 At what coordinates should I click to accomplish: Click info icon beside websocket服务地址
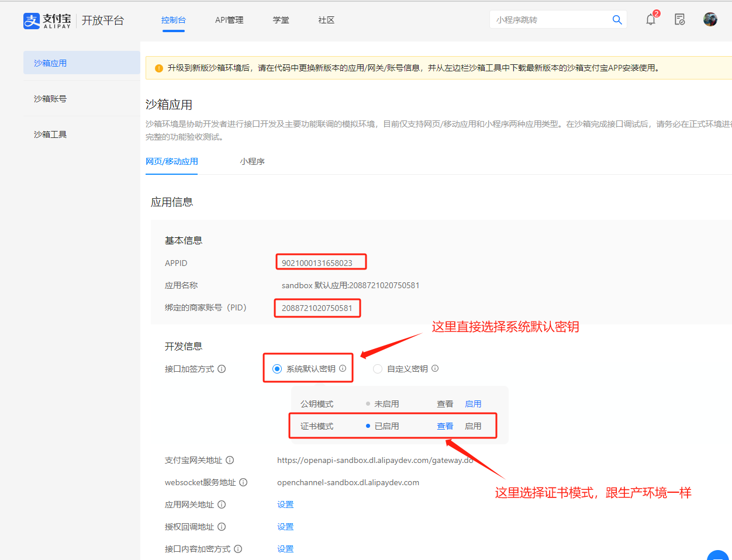[x=243, y=482]
